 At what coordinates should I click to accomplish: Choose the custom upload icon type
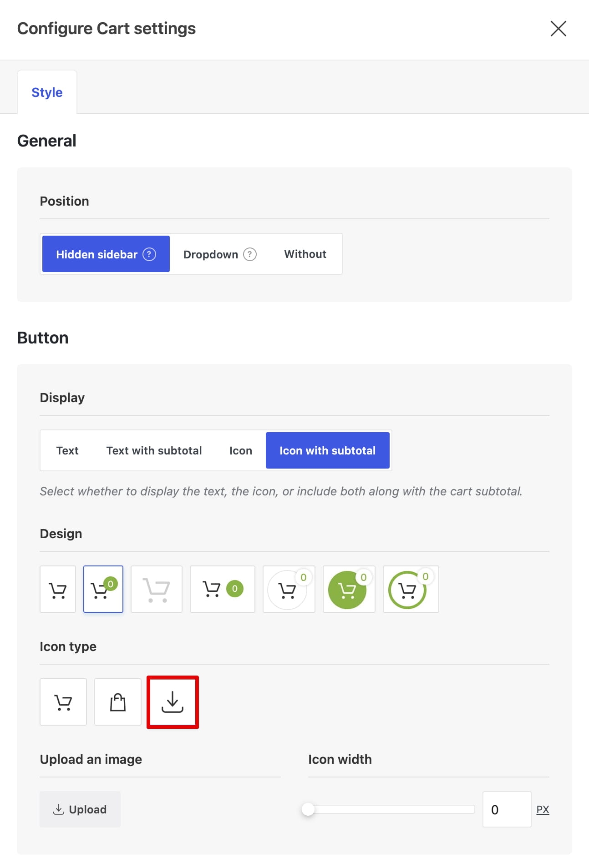click(x=173, y=702)
